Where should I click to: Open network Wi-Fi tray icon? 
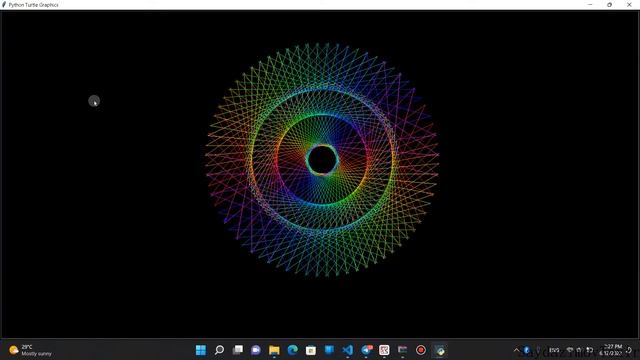pyautogui.click(x=570, y=350)
